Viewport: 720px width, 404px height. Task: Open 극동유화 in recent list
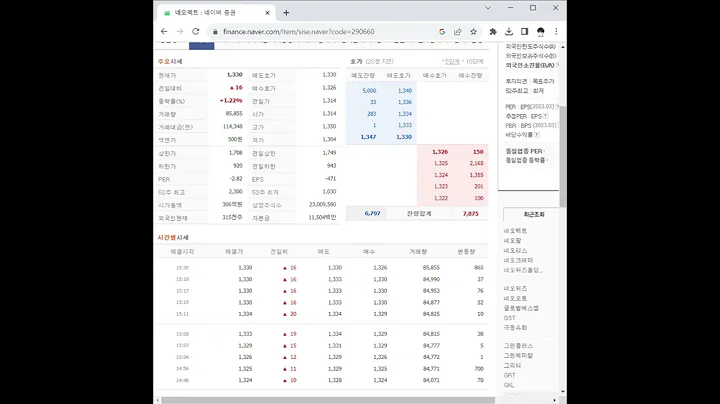[x=515, y=328]
